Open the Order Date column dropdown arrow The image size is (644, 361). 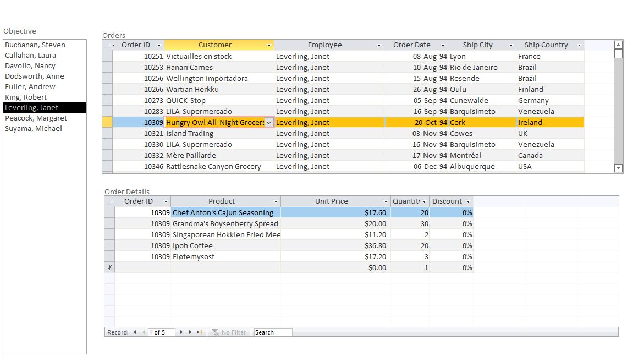(443, 45)
